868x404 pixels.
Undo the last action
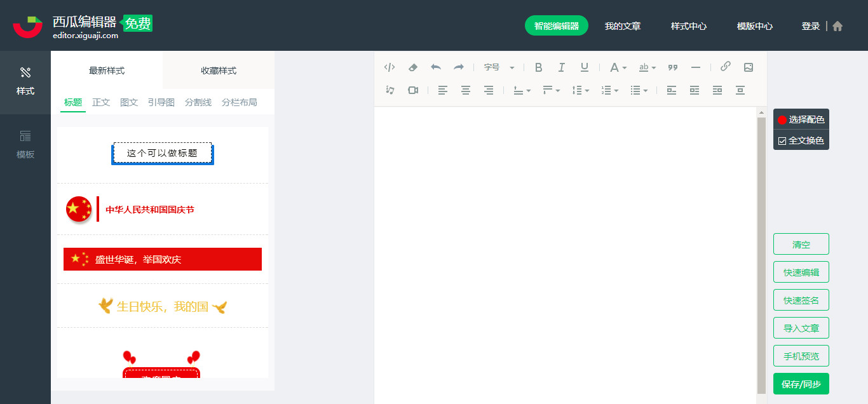[436, 67]
